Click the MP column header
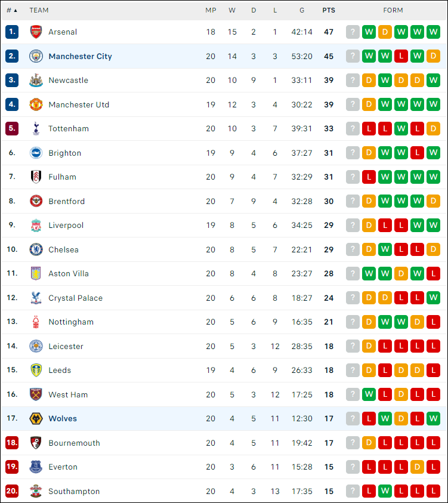Viewport: 448px width, 503px height. tap(211, 10)
